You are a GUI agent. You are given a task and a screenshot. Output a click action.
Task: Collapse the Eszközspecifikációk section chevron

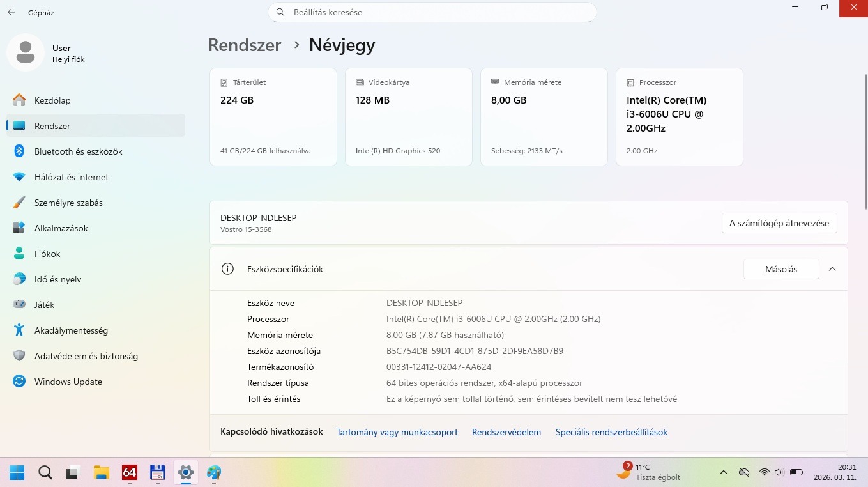pos(832,269)
